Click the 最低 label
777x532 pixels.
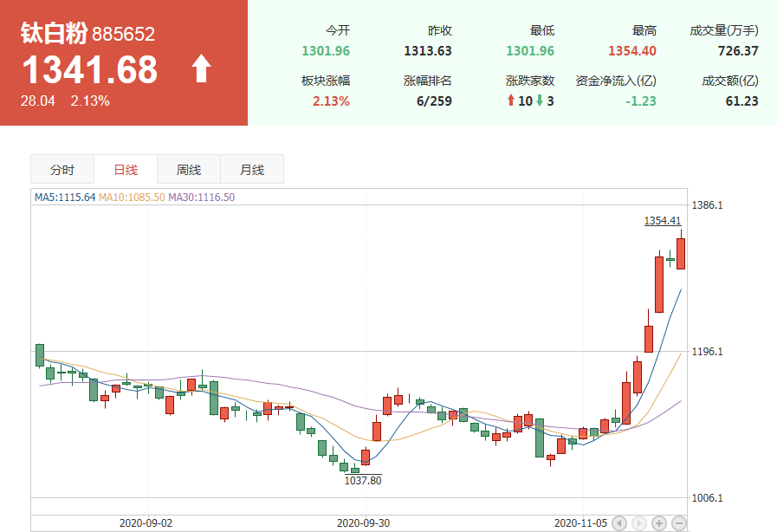(542, 30)
